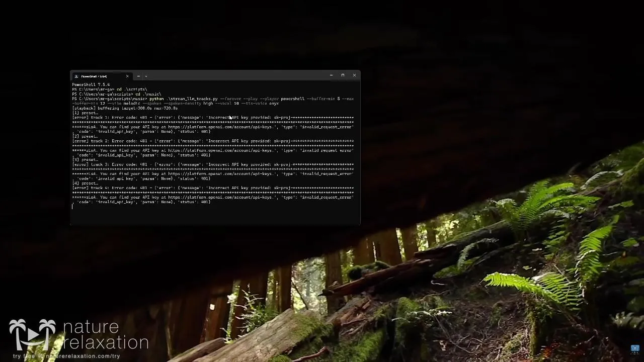The width and height of the screenshot is (644, 362).
Task: Close the PowerShell tab with its X
Action: point(127,76)
